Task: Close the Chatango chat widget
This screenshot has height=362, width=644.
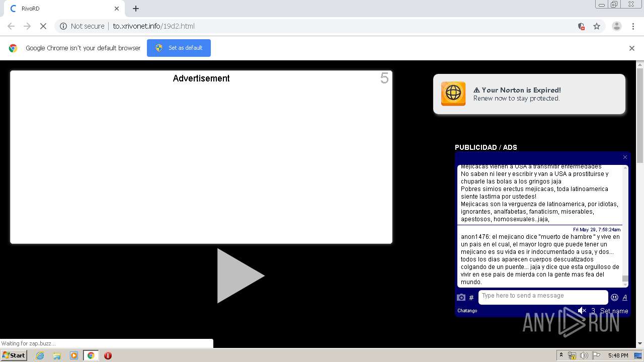Action: [625, 157]
